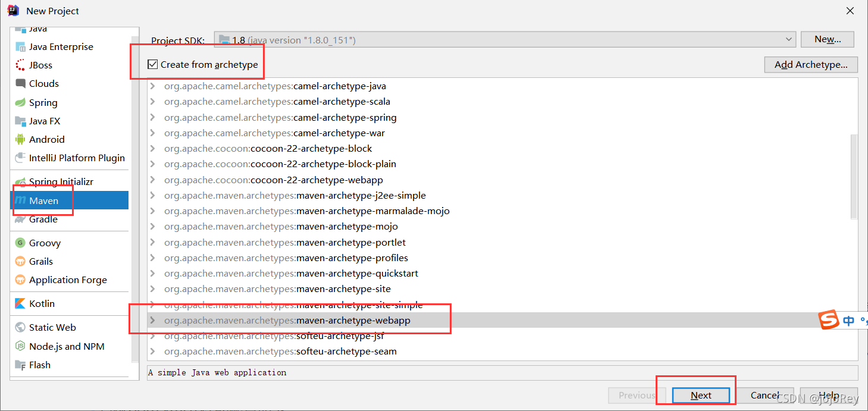868x411 pixels.
Task: Close the New Project dialog
Action: (850, 11)
